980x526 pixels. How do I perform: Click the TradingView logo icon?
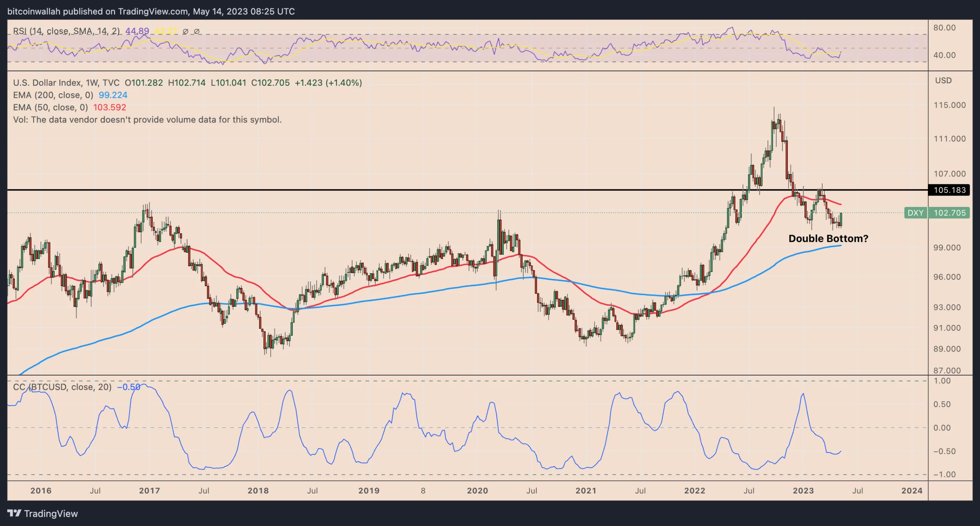click(14, 513)
